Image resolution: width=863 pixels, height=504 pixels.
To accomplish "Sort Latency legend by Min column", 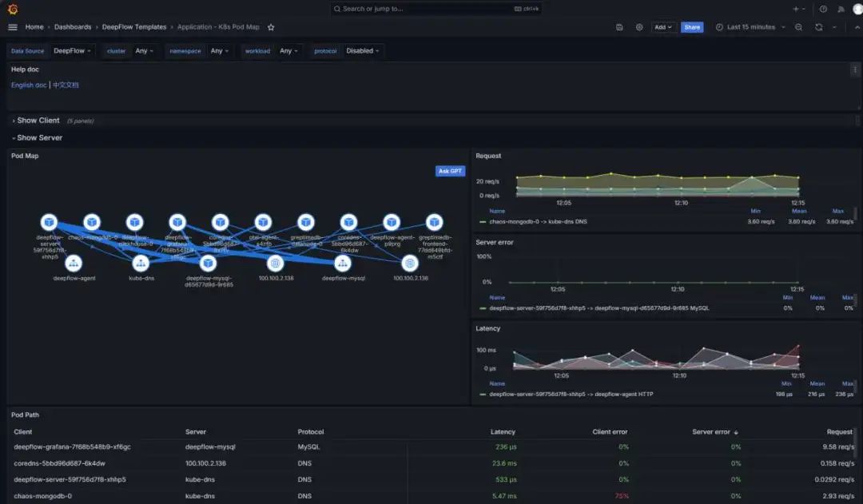I will (786, 383).
